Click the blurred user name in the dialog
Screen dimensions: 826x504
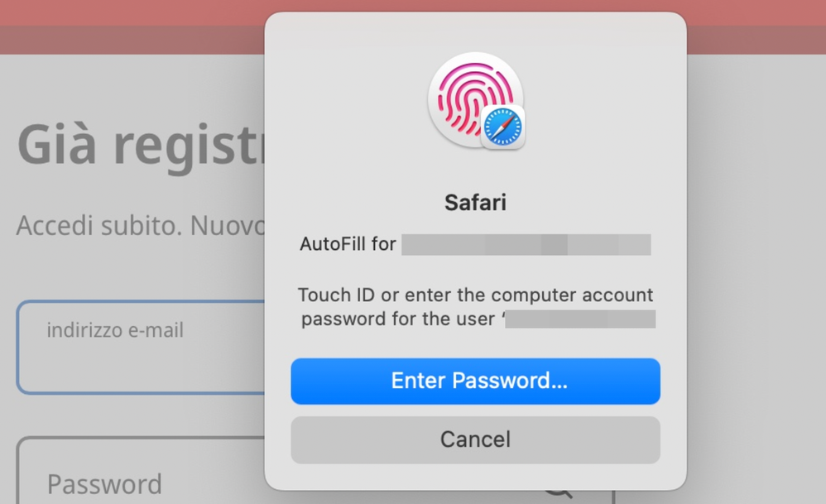click(581, 319)
